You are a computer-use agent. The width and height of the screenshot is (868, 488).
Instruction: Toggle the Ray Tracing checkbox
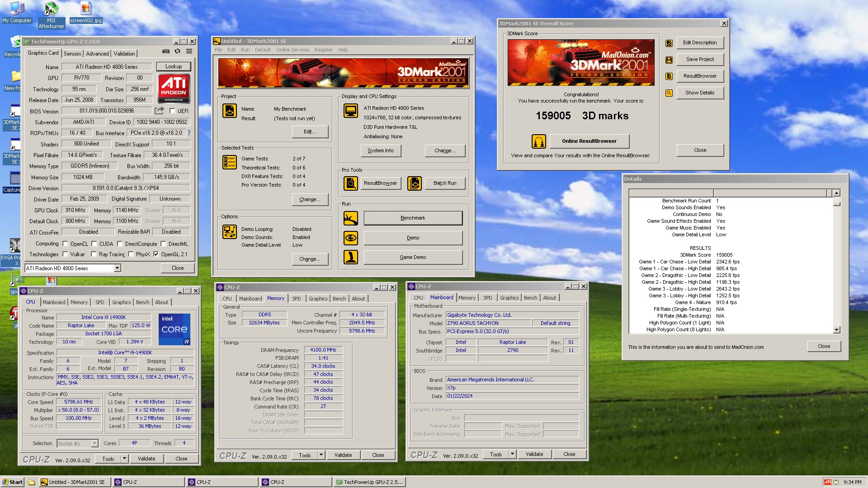94,254
